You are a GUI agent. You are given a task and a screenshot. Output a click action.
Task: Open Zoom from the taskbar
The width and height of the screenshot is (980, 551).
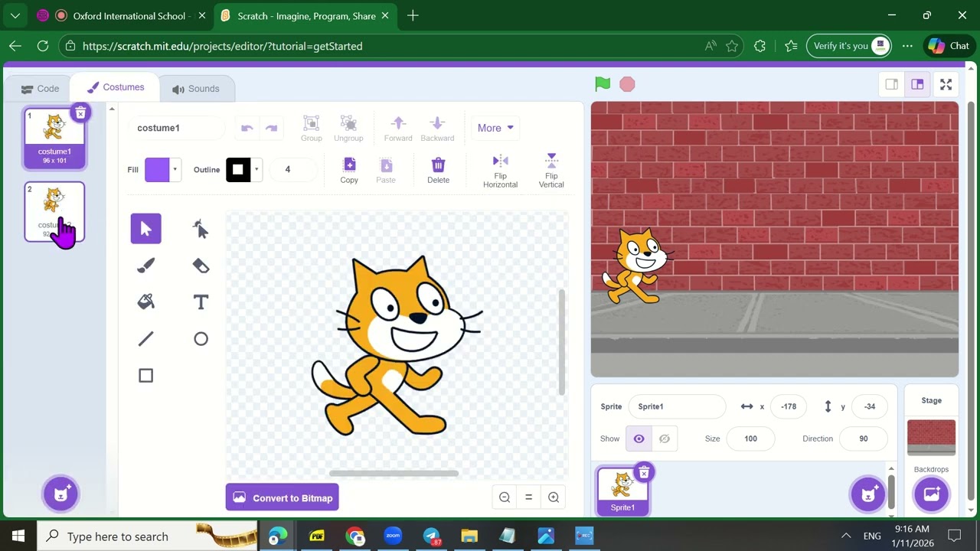pyautogui.click(x=393, y=536)
